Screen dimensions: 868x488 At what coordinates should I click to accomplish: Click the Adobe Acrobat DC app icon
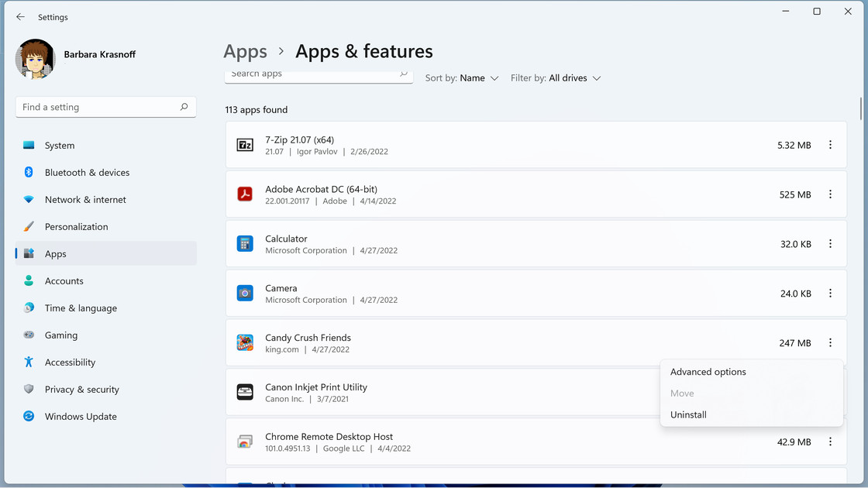[x=245, y=194]
